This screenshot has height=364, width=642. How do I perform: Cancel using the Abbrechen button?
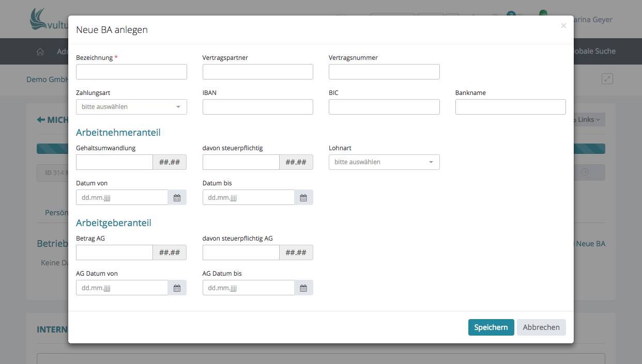(x=541, y=327)
